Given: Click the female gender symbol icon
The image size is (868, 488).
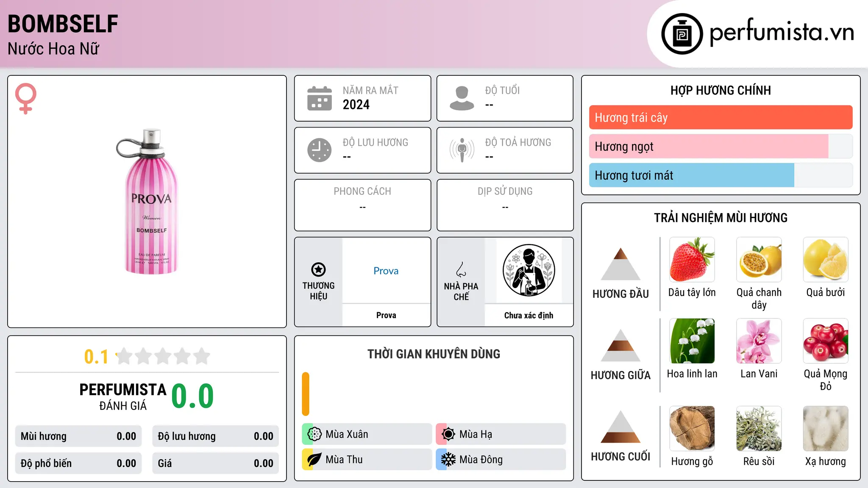Looking at the screenshot, I should (x=26, y=99).
